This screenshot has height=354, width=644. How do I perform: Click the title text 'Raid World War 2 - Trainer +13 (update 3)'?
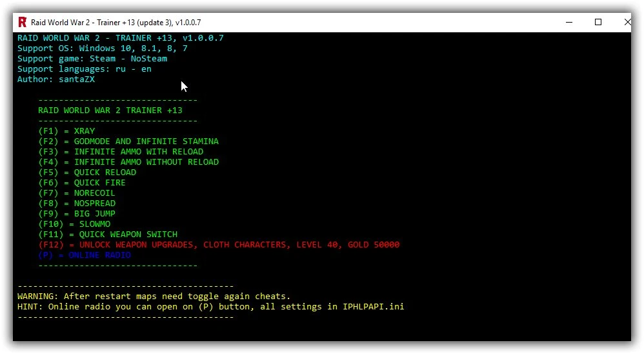[x=101, y=23]
